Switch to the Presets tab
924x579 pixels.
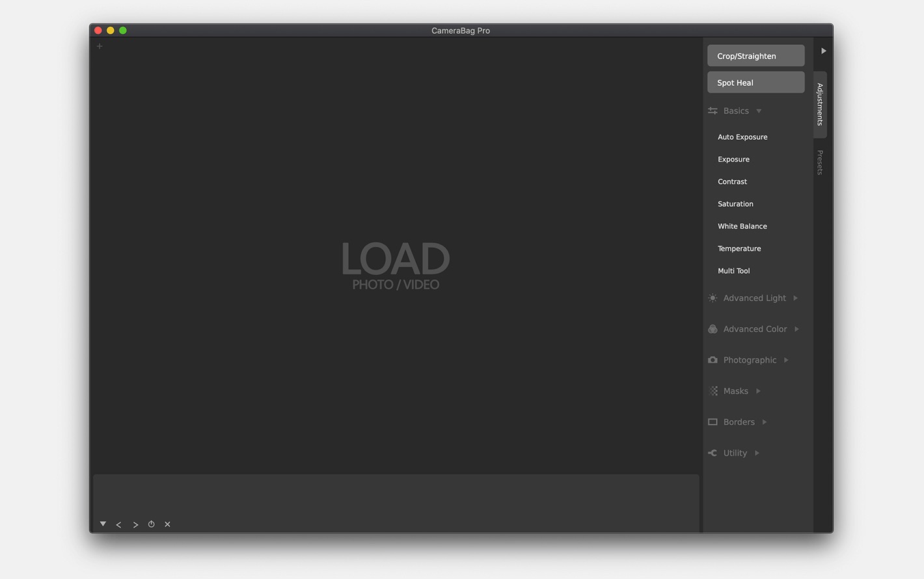820,162
